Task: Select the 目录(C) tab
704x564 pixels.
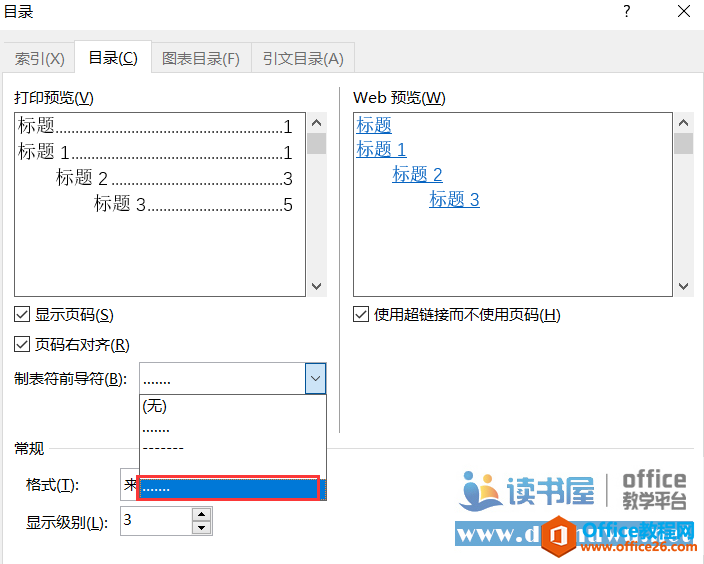Action: tap(113, 57)
